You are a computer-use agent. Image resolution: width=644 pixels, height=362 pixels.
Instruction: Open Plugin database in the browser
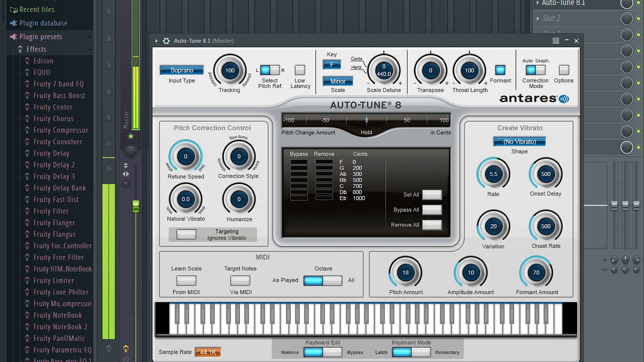coord(43,23)
